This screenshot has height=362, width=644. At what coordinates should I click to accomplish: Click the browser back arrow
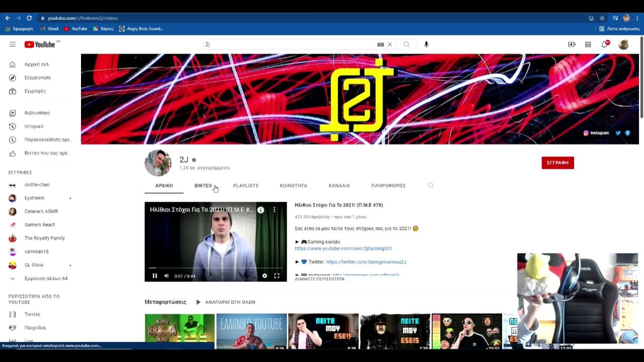8,18
